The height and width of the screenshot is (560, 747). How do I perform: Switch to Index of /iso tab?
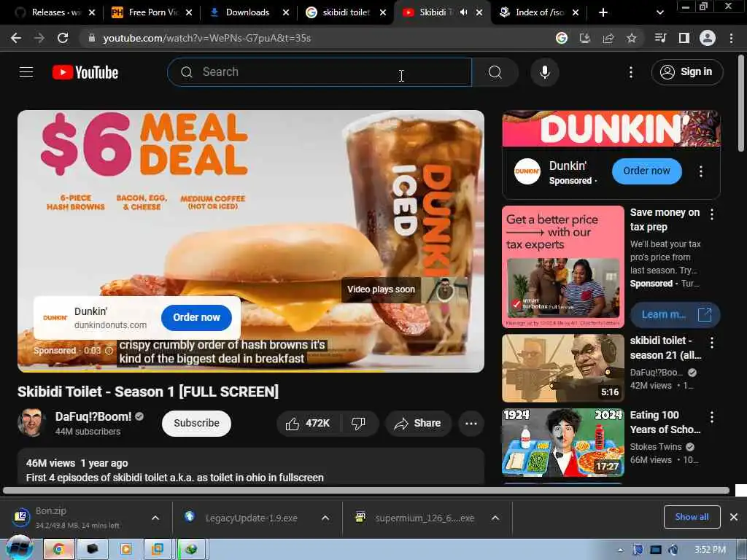click(538, 12)
